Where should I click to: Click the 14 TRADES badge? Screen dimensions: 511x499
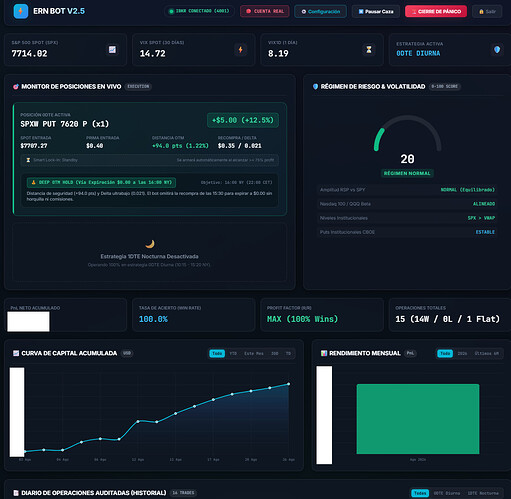183,493
